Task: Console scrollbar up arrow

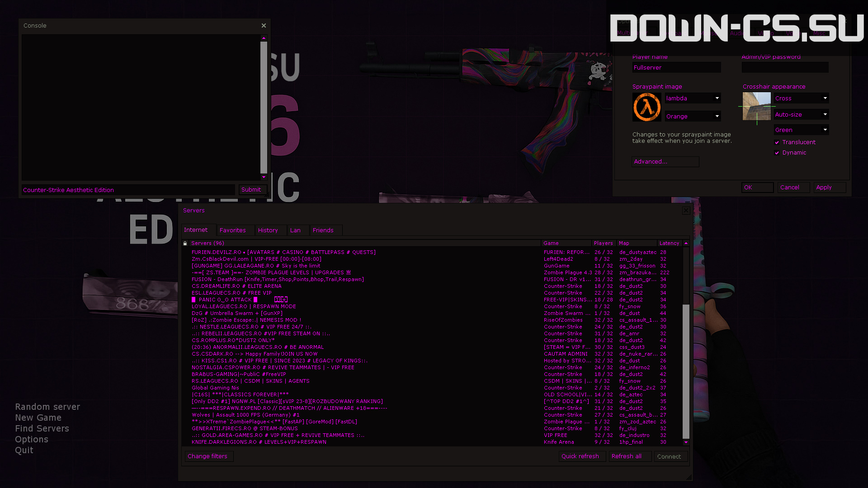Action: coord(264,38)
